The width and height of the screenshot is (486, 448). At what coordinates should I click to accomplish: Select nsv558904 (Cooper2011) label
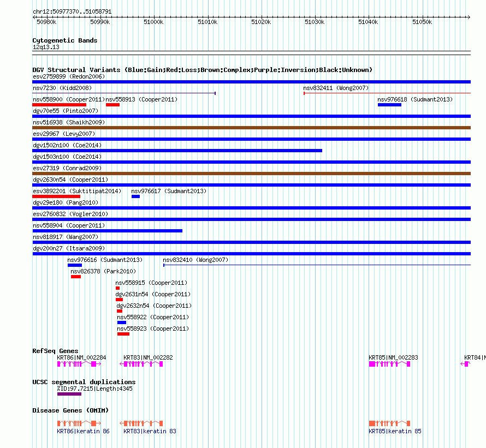click(69, 225)
